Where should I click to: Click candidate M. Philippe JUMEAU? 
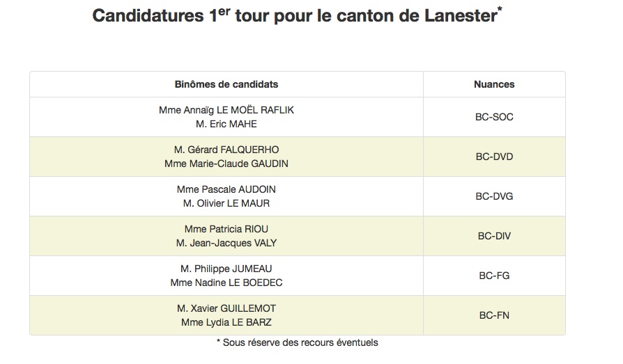[226, 269]
